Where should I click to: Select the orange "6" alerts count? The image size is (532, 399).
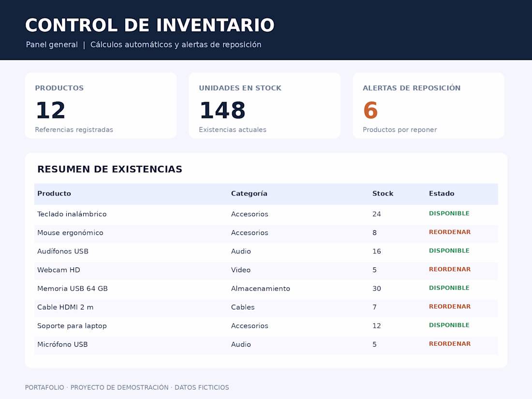click(370, 110)
